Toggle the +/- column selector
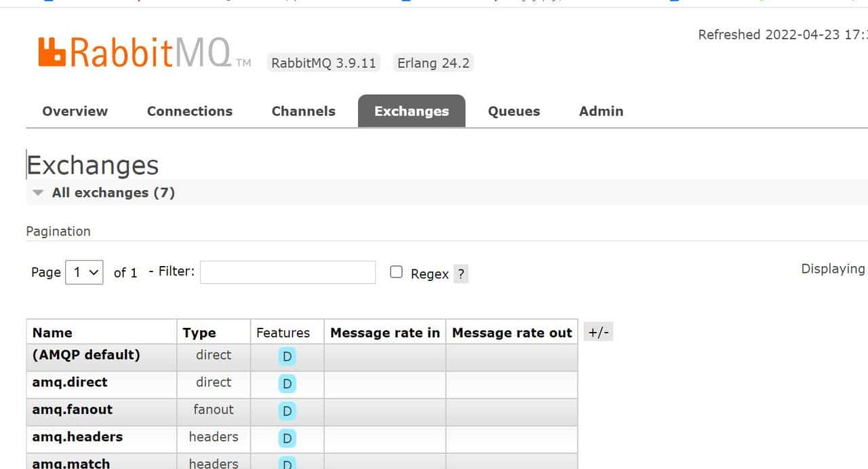 point(598,333)
